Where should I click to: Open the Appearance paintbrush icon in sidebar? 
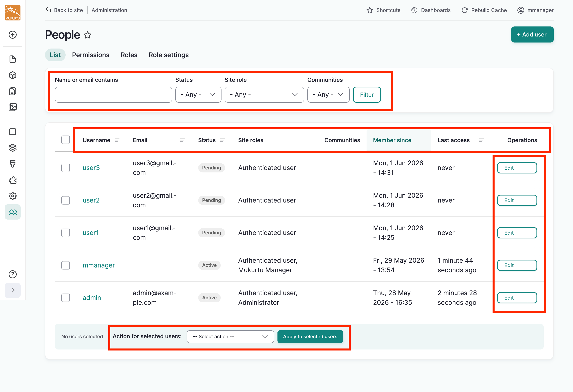pyautogui.click(x=13, y=164)
